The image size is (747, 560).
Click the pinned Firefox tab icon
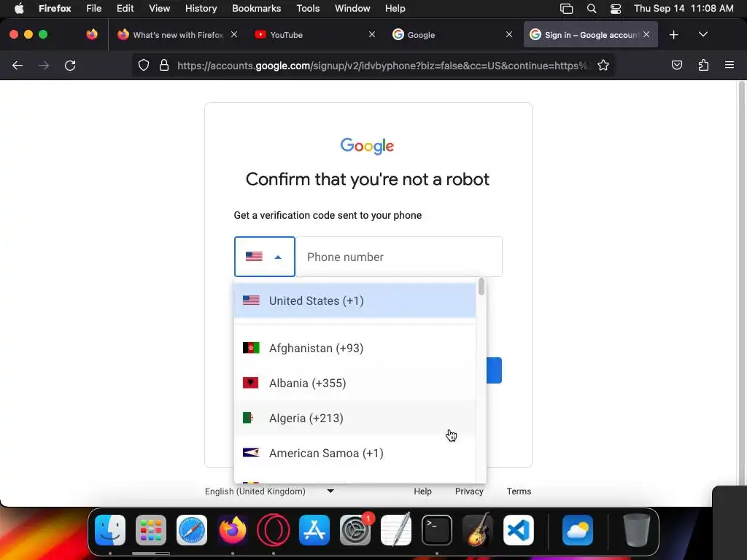pyautogui.click(x=92, y=34)
